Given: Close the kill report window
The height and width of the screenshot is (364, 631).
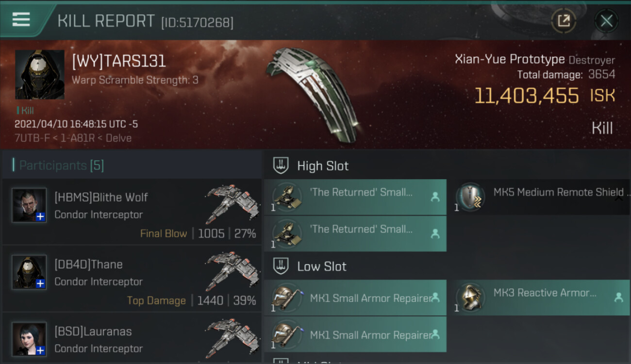Looking at the screenshot, I should click(606, 21).
